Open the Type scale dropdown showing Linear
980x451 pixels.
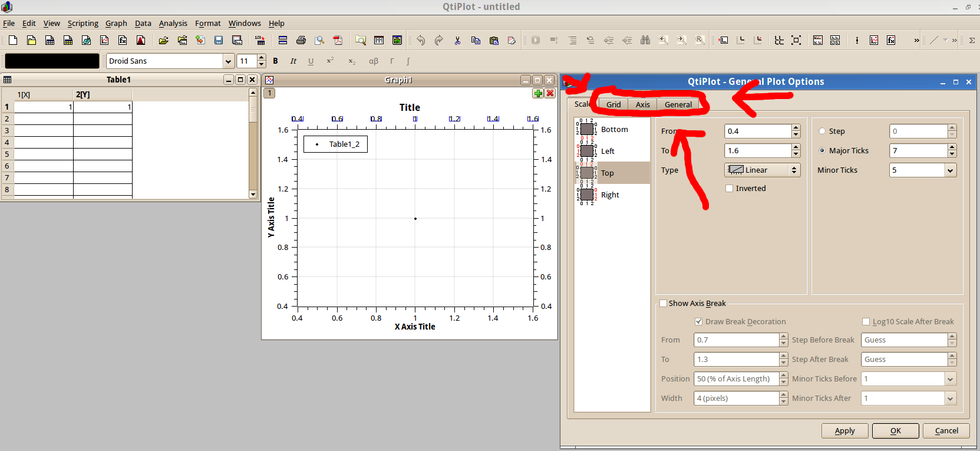click(x=762, y=170)
